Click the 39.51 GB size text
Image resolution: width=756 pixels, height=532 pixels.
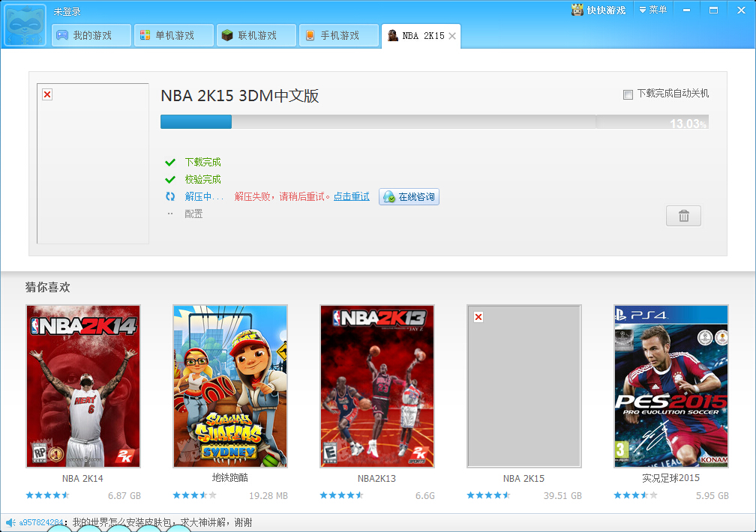tap(562, 496)
